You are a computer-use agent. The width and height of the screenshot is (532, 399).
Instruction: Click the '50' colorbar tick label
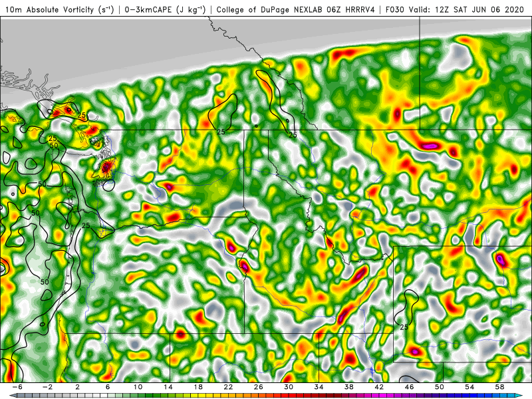[x=440, y=387]
